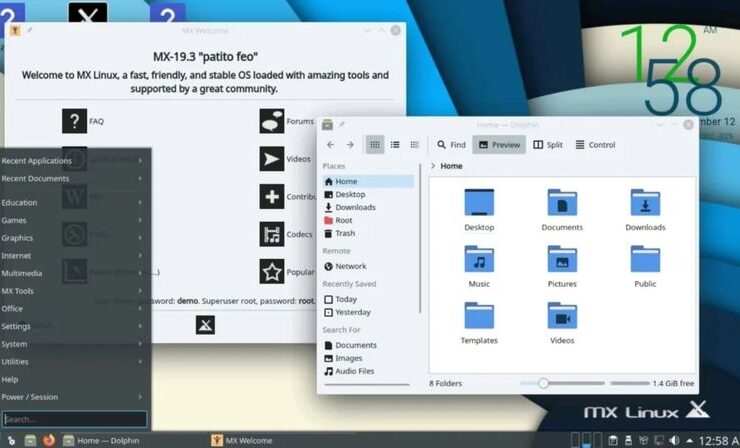The width and height of the screenshot is (740, 448).
Task: Select Today under Recently Saved
Action: (x=368, y=299)
